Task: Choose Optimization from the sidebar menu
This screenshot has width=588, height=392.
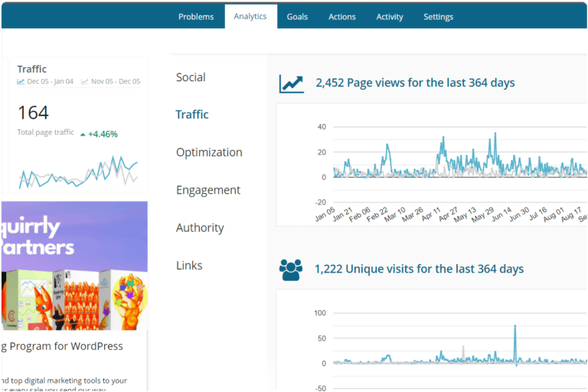Action: pyautogui.click(x=209, y=152)
